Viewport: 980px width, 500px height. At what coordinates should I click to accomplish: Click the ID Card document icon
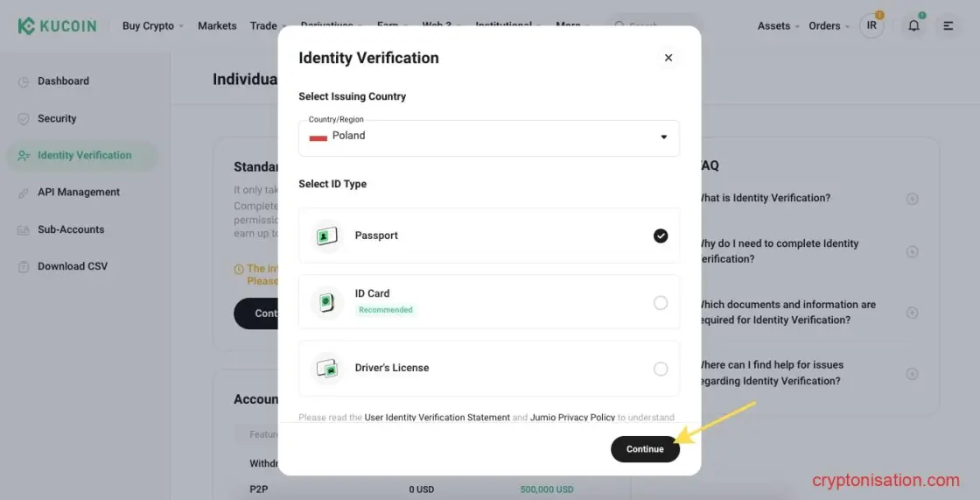click(327, 302)
